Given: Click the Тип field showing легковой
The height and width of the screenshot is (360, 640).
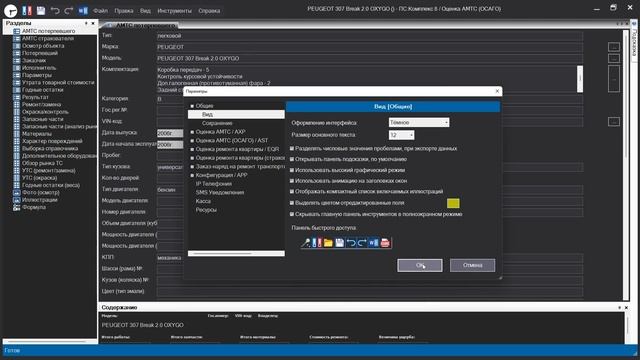Looking at the screenshot, I should tap(369, 36).
